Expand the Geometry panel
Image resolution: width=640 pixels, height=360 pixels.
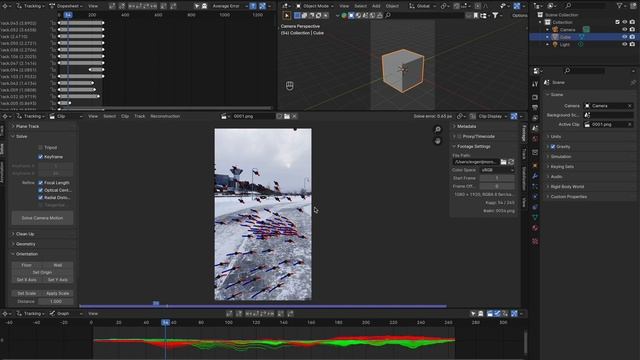click(x=25, y=244)
